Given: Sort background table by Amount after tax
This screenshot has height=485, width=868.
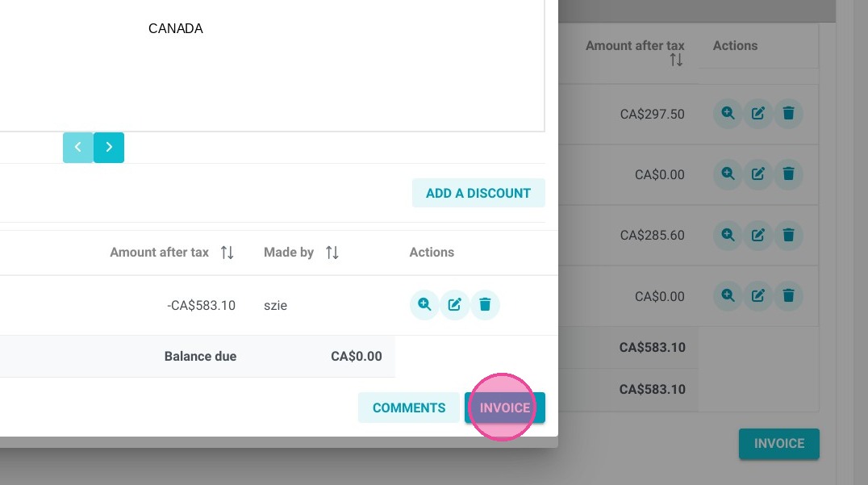Looking at the screenshot, I should (676, 60).
